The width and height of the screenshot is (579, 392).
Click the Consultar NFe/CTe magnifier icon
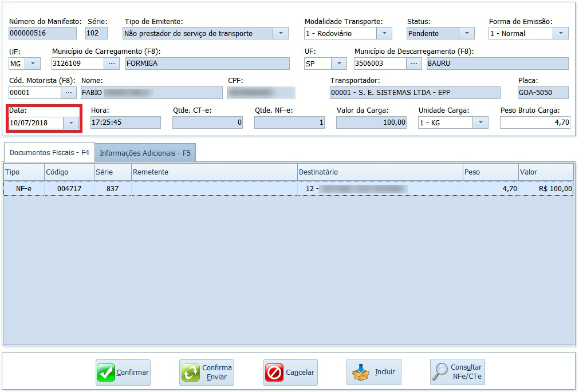(440, 373)
